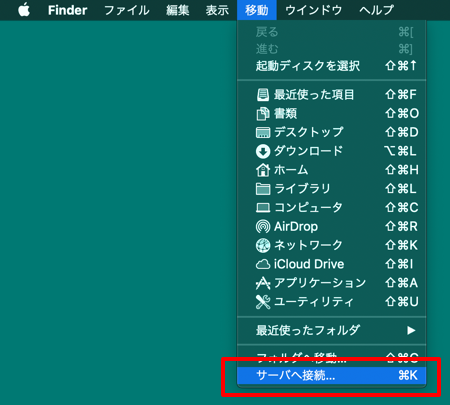
Task: Click the ダウンロード download arrow icon
Action: coord(263,151)
